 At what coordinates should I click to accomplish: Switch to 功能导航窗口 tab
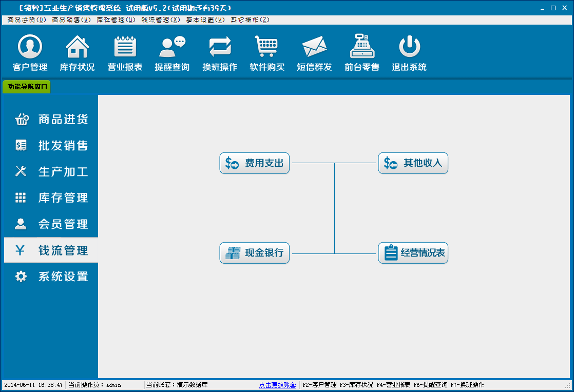[27, 87]
